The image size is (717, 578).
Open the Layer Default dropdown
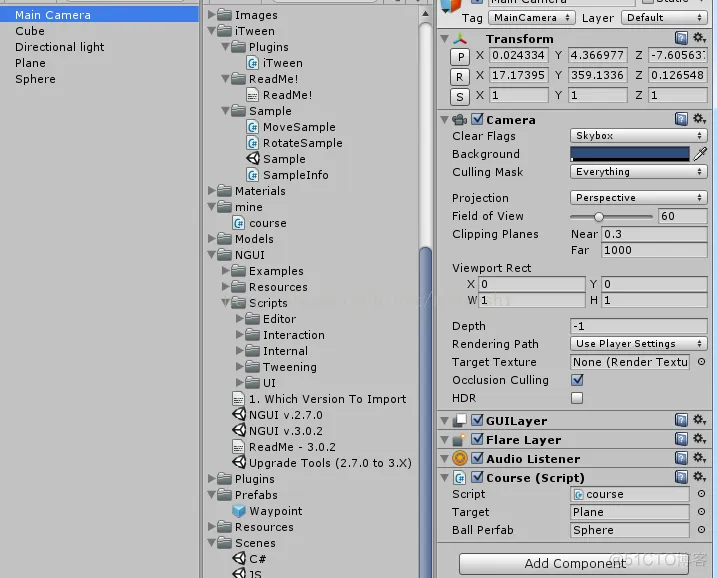(x=664, y=18)
